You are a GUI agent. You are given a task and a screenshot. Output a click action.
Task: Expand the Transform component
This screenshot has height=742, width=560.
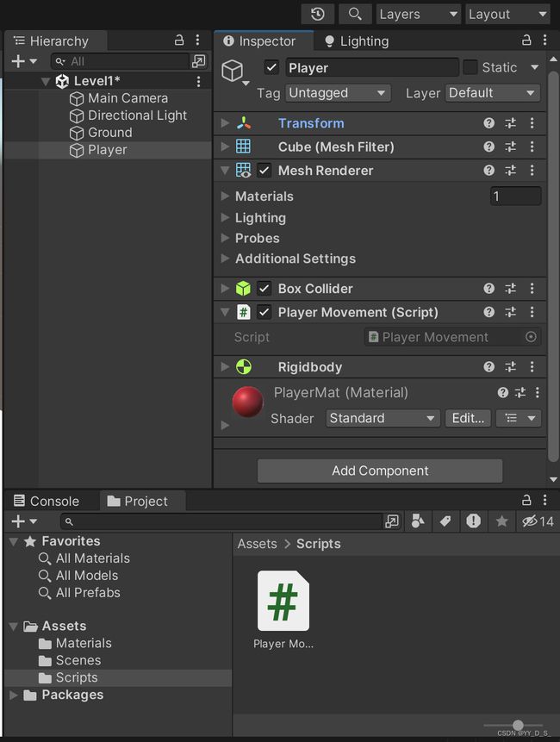(225, 123)
